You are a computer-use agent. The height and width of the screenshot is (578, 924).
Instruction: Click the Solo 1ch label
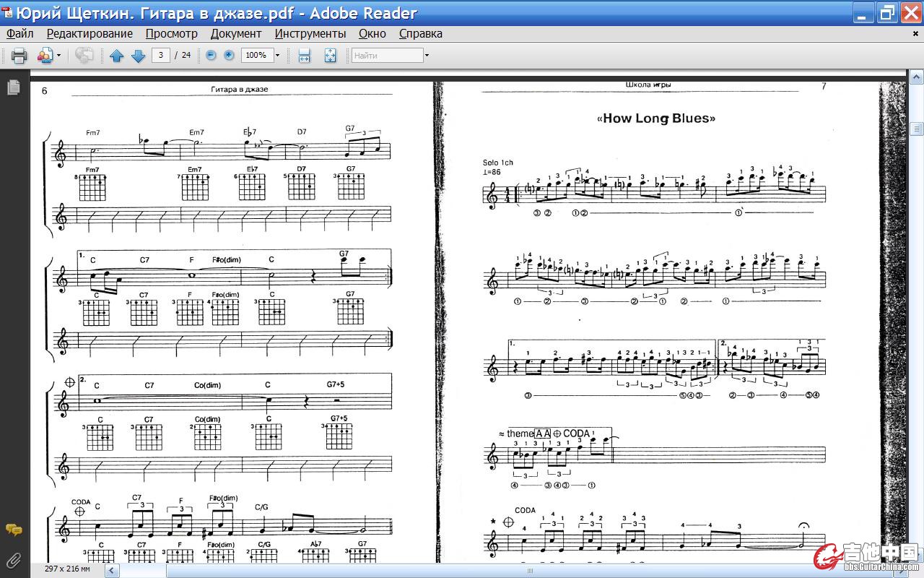498,163
